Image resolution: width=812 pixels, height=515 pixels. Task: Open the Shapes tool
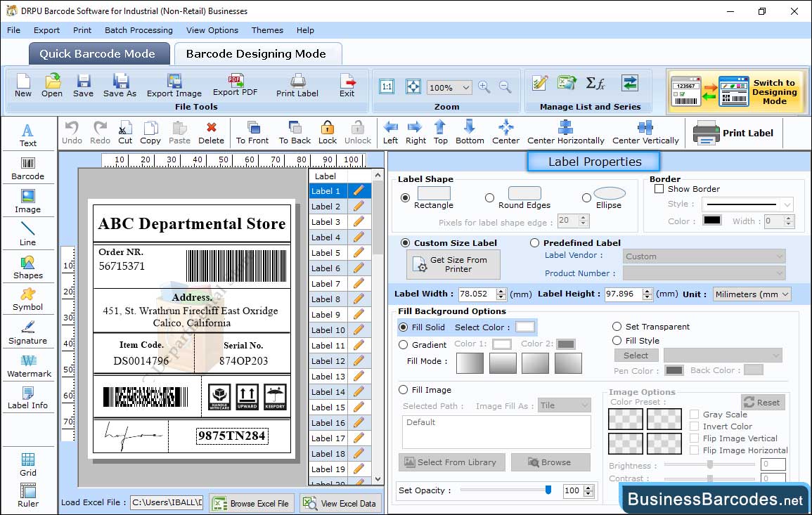(x=28, y=268)
